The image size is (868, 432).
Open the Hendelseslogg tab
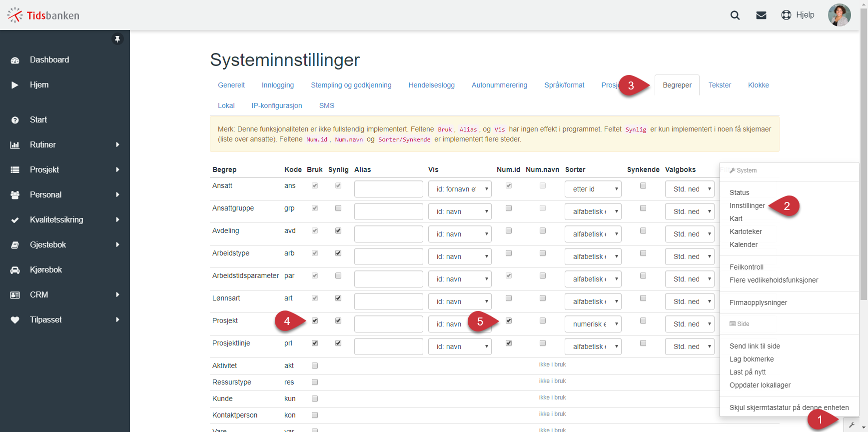[431, 85]
